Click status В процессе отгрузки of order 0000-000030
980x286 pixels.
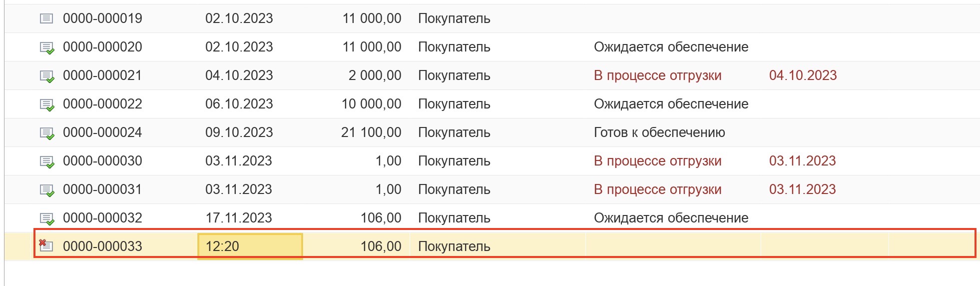pyautogui.click(x=657, y=161)
